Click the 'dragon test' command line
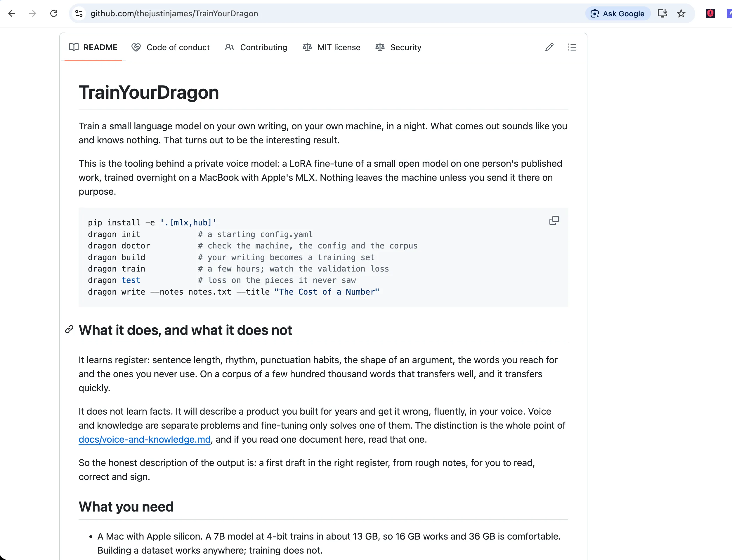The width and height of the screenshot is (732, 560). [x=222, y=280]
